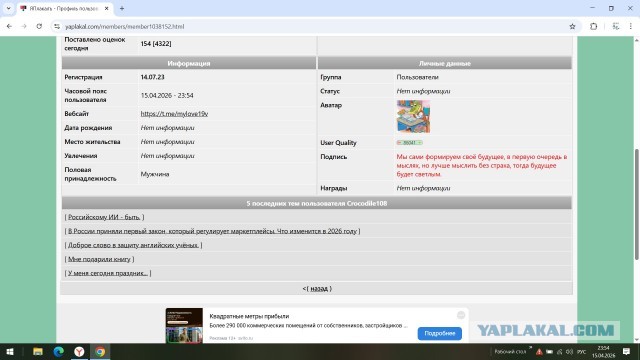
Task: Close the Yaplakal profile tab
Action: click(x=107, y=8)
